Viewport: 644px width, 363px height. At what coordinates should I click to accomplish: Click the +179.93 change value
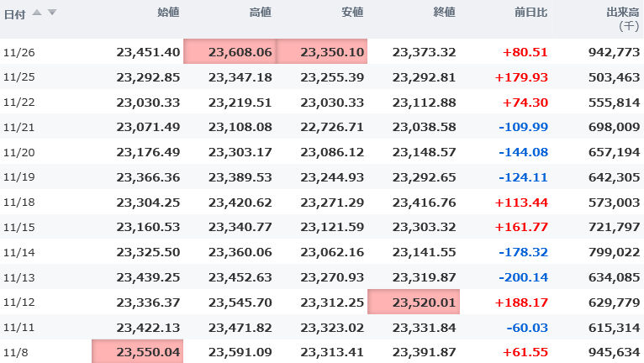coord(521,77)
